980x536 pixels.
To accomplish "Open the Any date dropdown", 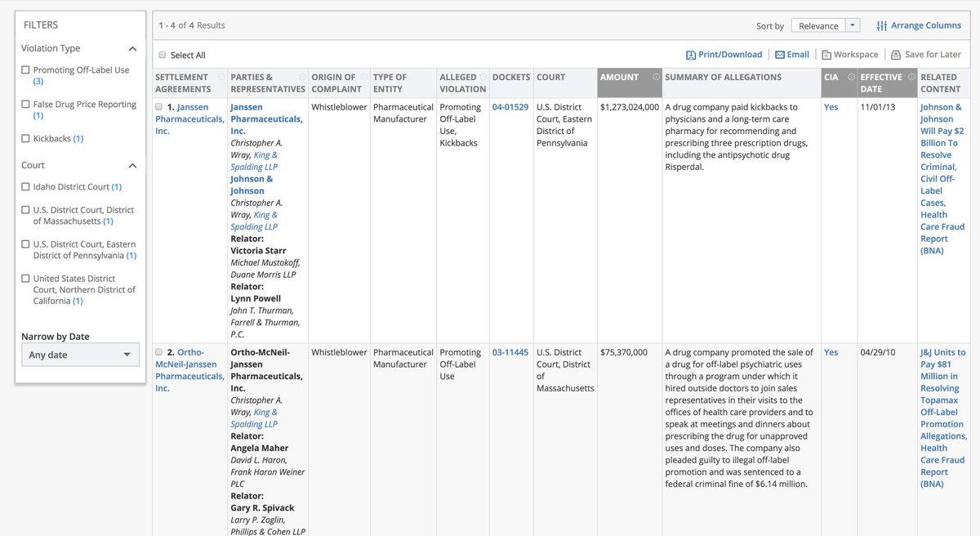I will 80,355.
